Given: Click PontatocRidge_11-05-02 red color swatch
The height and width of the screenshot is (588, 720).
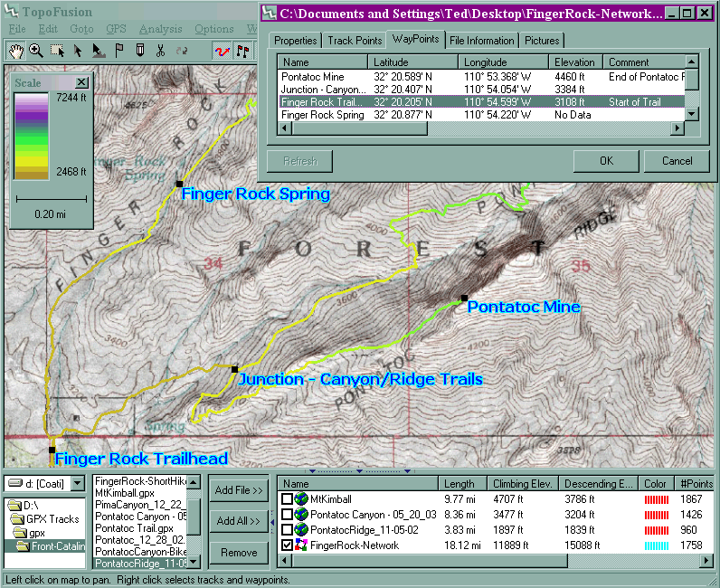Looking at the screenshot, I should [656, 531].
